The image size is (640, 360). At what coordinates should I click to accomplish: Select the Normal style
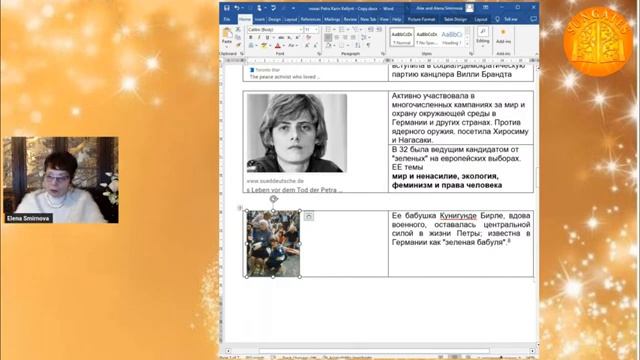(402, 37)
